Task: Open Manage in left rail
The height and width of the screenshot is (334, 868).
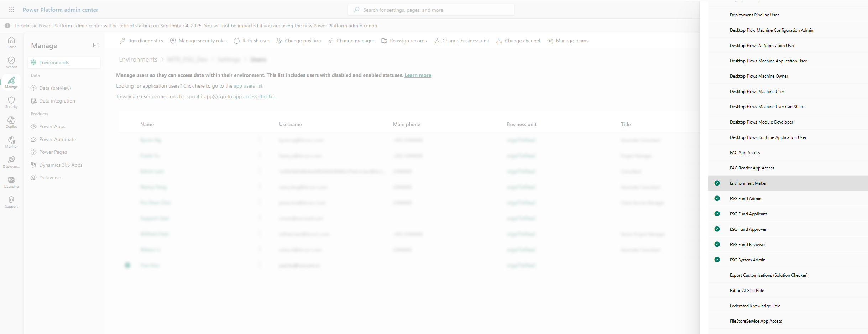Action: (11, 82)
